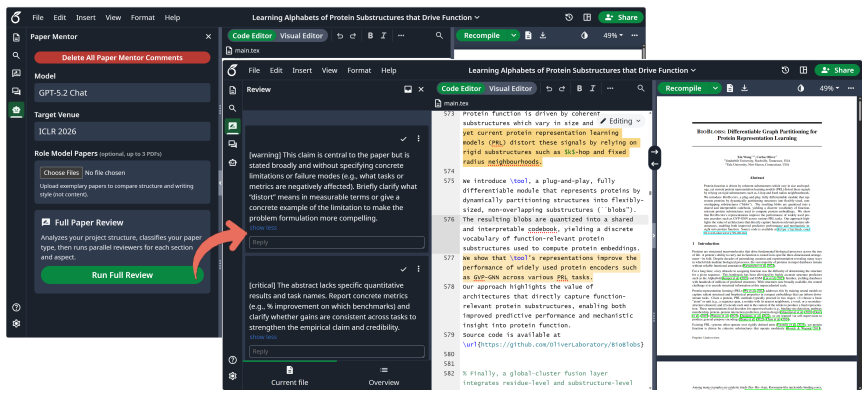The image size is (868, 396).
Task: Expand Recompile options arrow in back window
Action: coord(514,35)
